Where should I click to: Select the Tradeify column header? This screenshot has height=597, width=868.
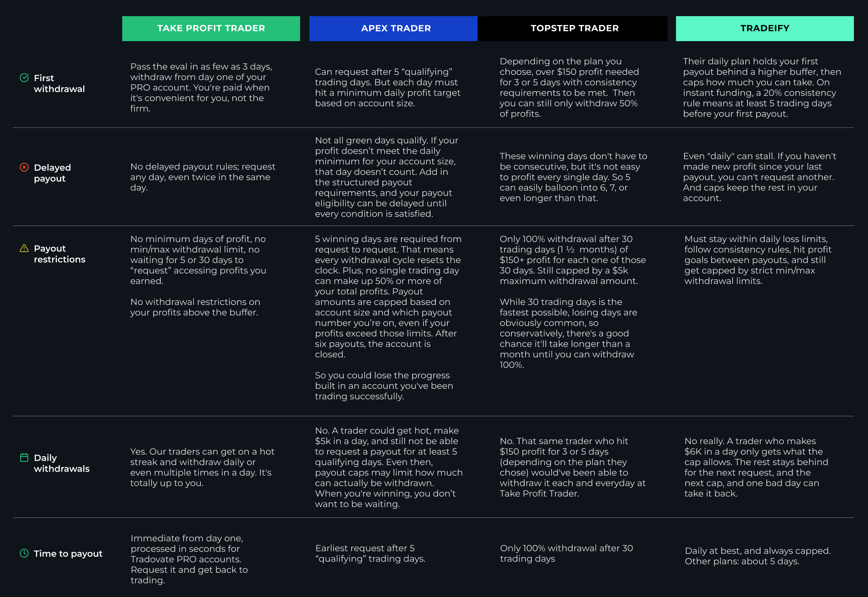765,28
